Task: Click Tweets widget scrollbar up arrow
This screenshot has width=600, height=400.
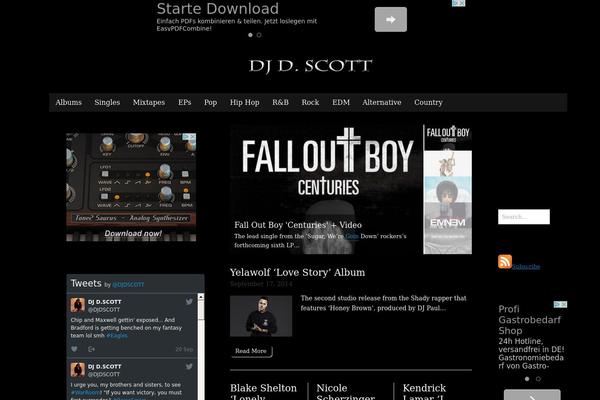Action: pyautogui.click(x=201, y=297)
